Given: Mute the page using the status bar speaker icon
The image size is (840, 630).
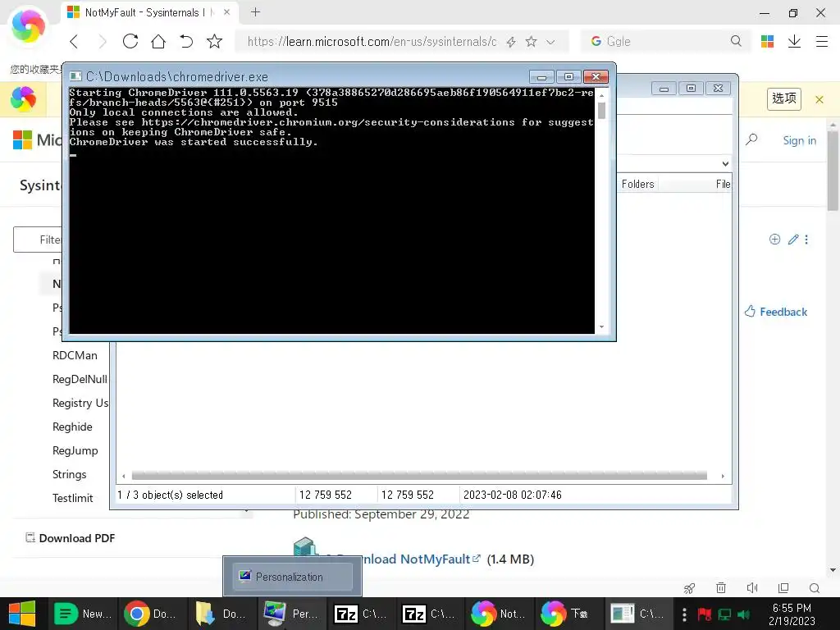Looking at the screenshot, I should tap(752, 588).
